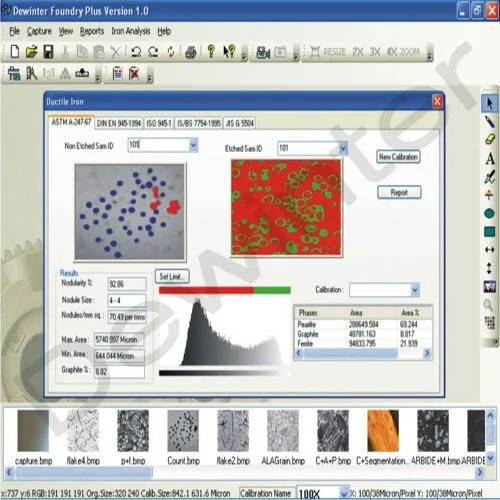
Task: Save using the floppy disk icon
Action: [x=49, y=52]
